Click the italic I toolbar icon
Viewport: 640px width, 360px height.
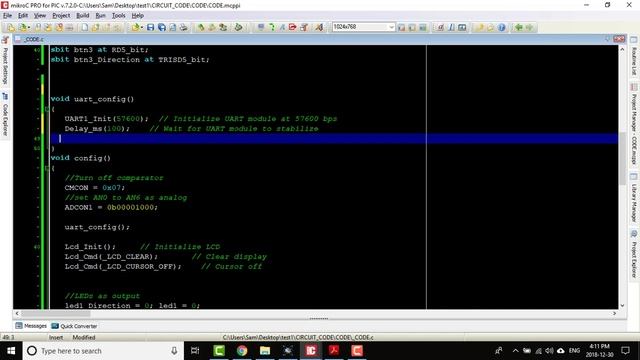click(451, 27)
